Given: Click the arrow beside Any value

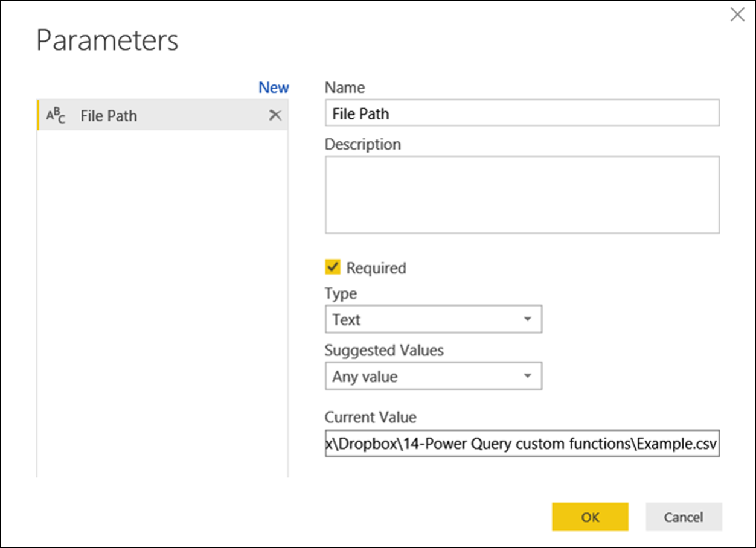Looking at the screenshot, I should [x=527, y=377].
